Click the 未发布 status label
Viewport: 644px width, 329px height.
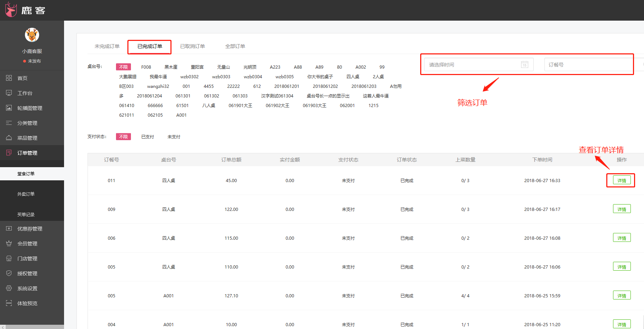(34, 61)
